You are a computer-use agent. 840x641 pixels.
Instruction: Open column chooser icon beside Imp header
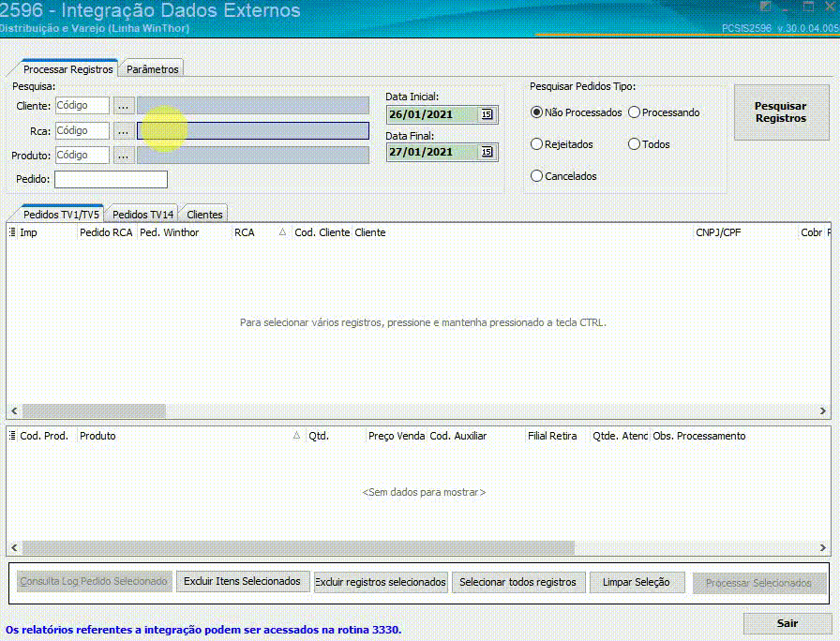pyautogui.click(x=12, y=232)
